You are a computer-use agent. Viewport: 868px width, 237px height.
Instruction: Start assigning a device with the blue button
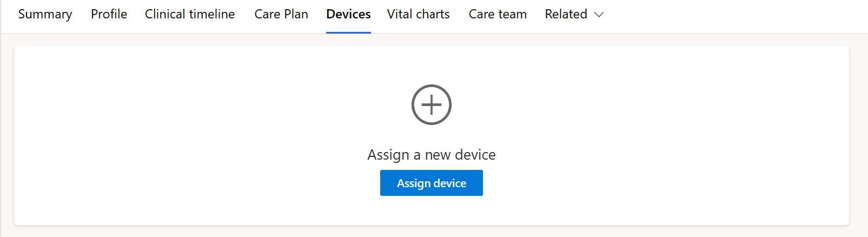431,183
